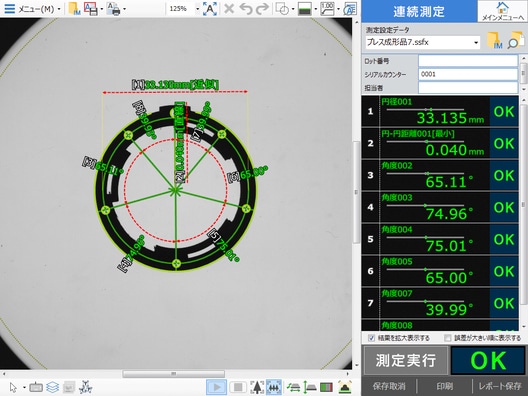Viewport: 528px width, 396px height.
Task: Expand the pointer tool dropdown arrow
Action: click(x=24, y=388)
